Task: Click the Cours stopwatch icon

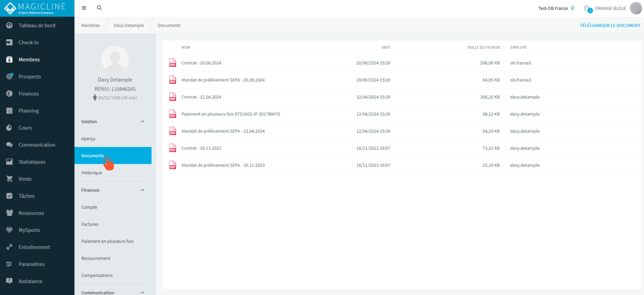Action: 9,127
